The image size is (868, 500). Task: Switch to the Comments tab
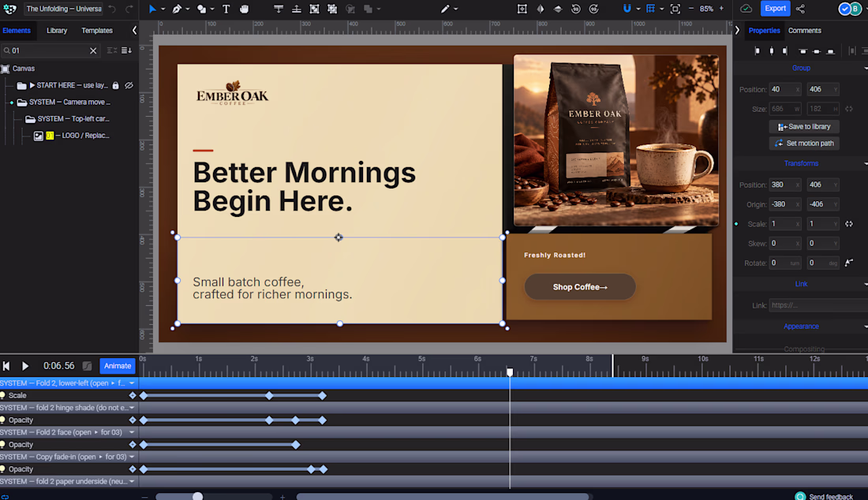(x=804, y=31)
